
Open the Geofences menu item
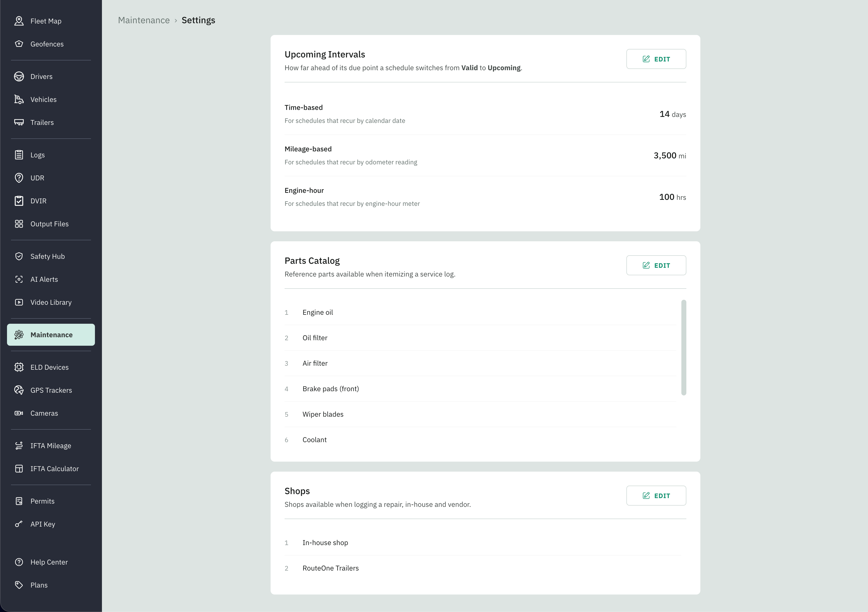tap(51, 44)
